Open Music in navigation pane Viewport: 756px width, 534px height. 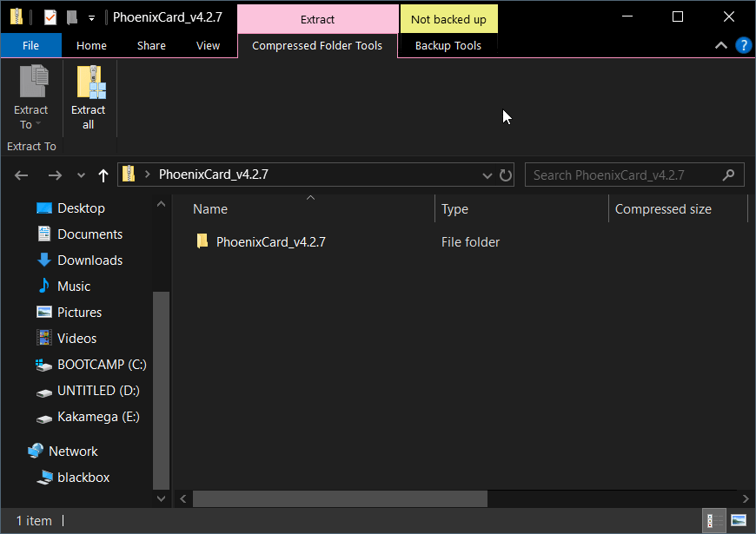click(74, 287)
